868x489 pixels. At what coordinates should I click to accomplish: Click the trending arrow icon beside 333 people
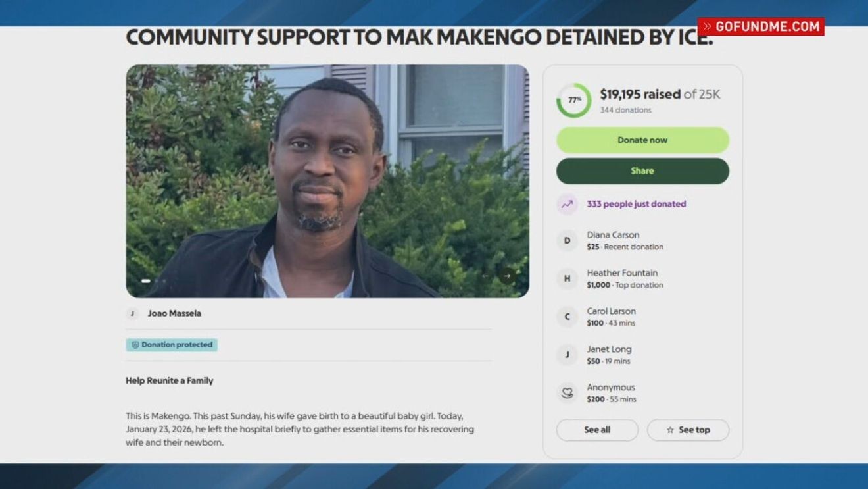pos(567,204)
